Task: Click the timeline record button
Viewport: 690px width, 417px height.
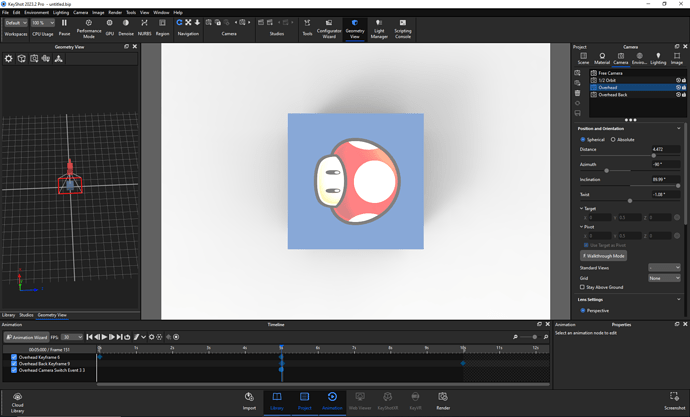Action: pos(176,337)
